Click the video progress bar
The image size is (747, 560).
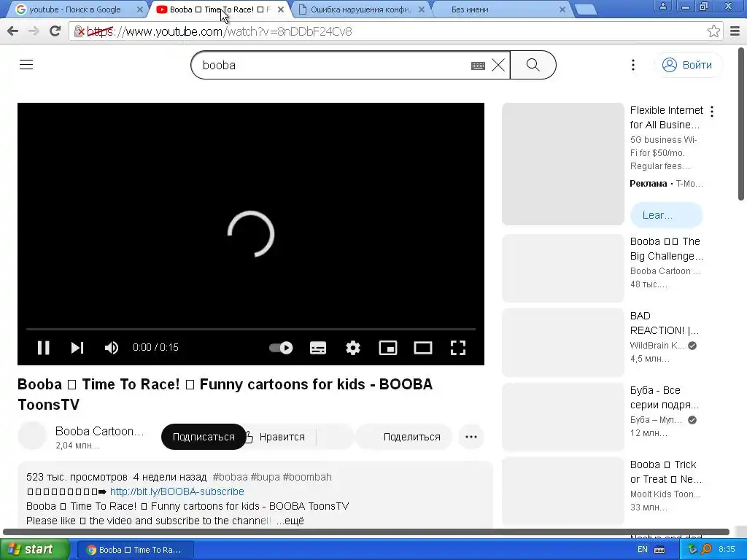(x=251, y=329)
